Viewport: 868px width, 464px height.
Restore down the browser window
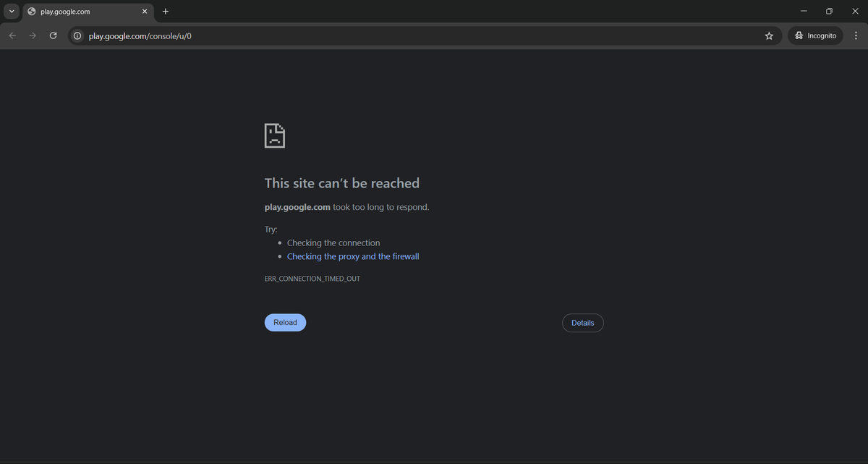click(829, 12)
